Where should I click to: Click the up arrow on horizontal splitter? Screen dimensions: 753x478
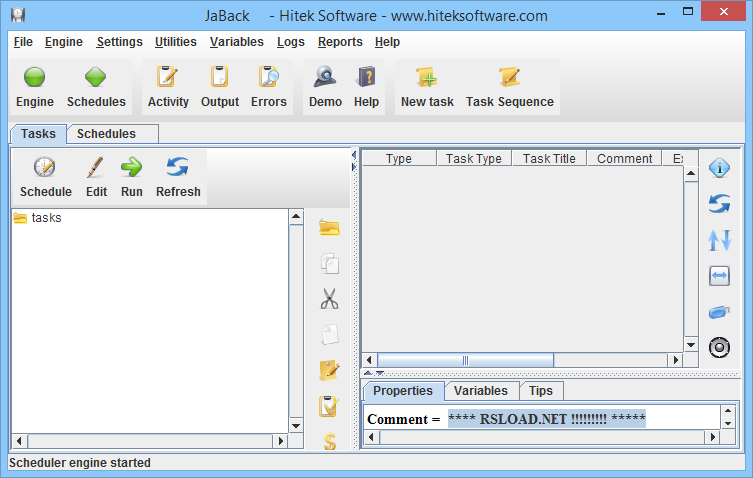click(368, 373)
